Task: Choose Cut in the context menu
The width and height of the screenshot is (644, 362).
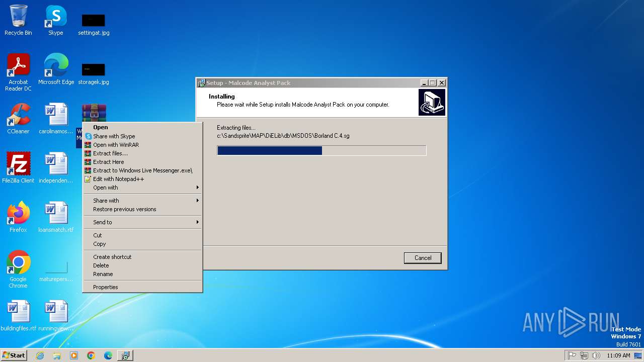Action: tap(142, 235)
